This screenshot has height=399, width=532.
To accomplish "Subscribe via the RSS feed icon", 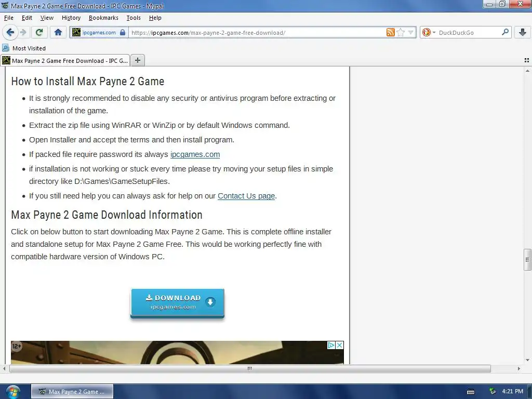I will click(391, 33).
